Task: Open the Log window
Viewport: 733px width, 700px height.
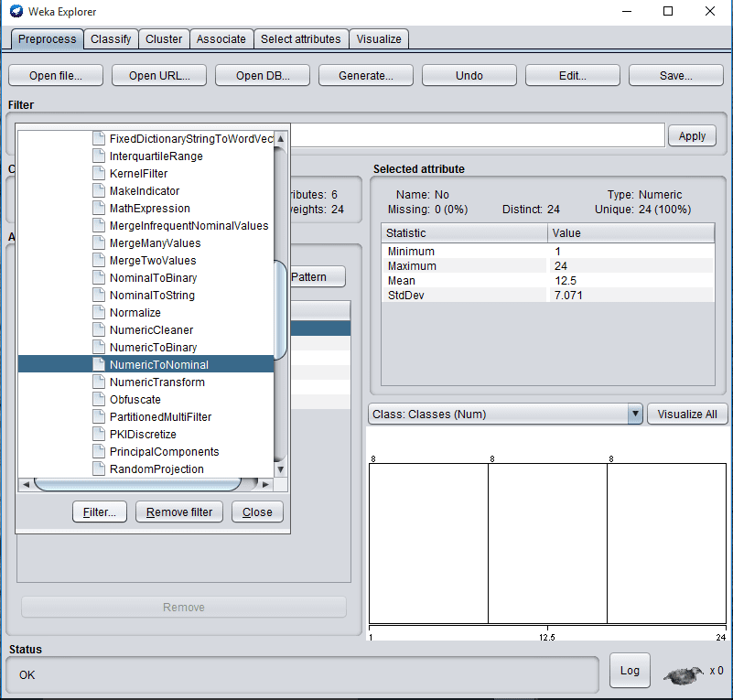Action: (x=630, y=671)
